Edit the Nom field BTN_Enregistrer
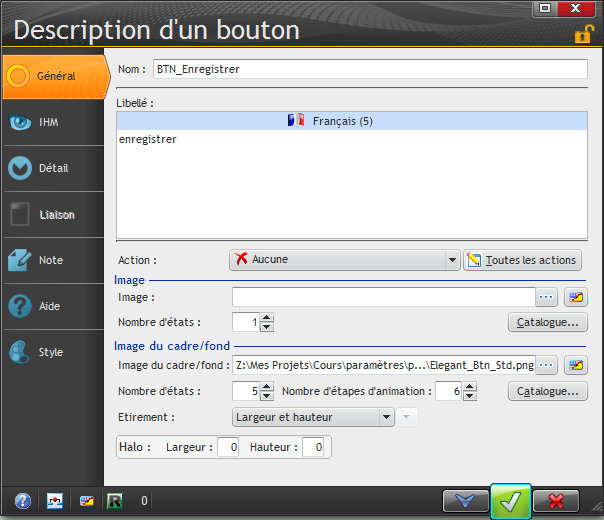Viewport: 604px width, 520px height. click(x=370, y=69)
